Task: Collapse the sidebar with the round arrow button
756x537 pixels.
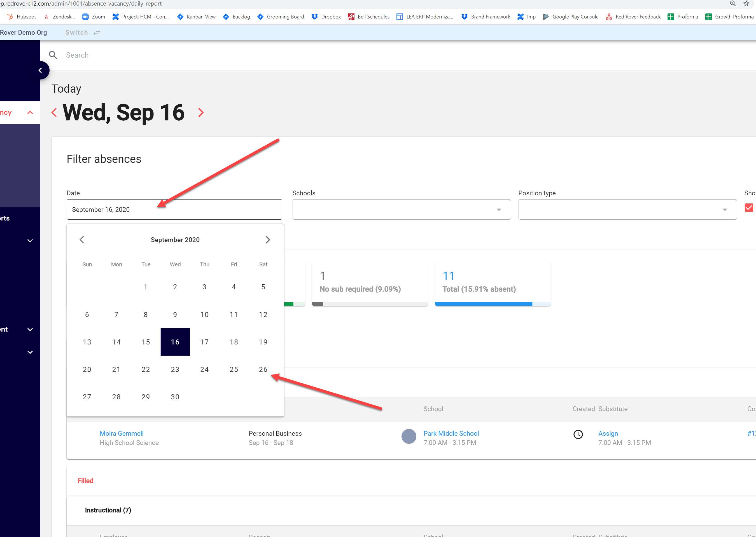Action: pos(40,70)
